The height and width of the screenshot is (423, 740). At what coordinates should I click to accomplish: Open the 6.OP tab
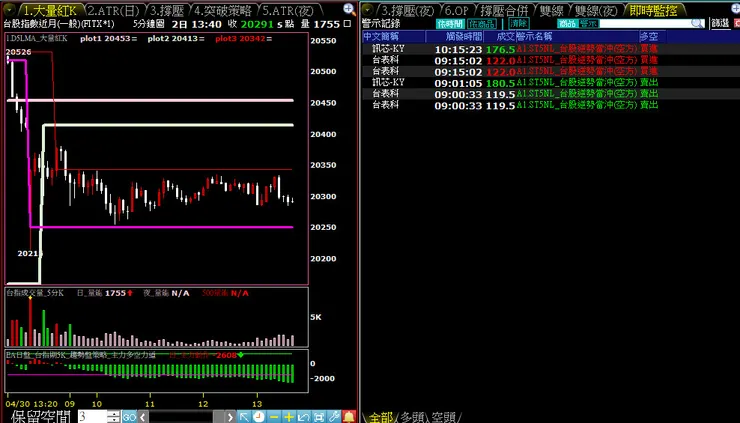(456, 10)
